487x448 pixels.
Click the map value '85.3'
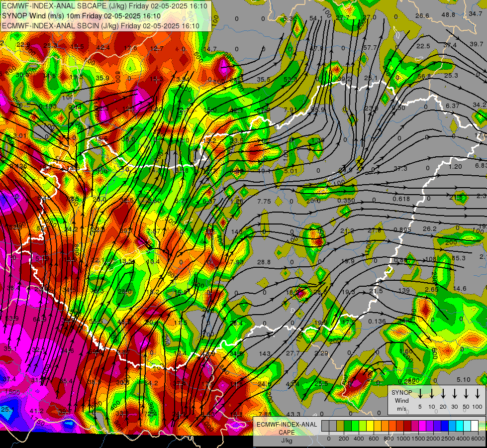[459, 258]
